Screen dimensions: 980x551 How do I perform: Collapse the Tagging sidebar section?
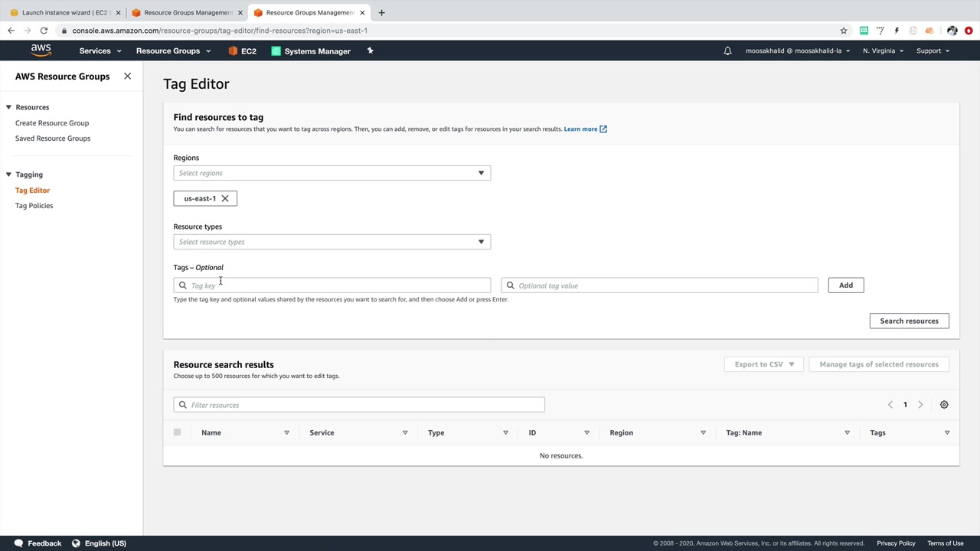pyautogui.click(x=8, y=174)
